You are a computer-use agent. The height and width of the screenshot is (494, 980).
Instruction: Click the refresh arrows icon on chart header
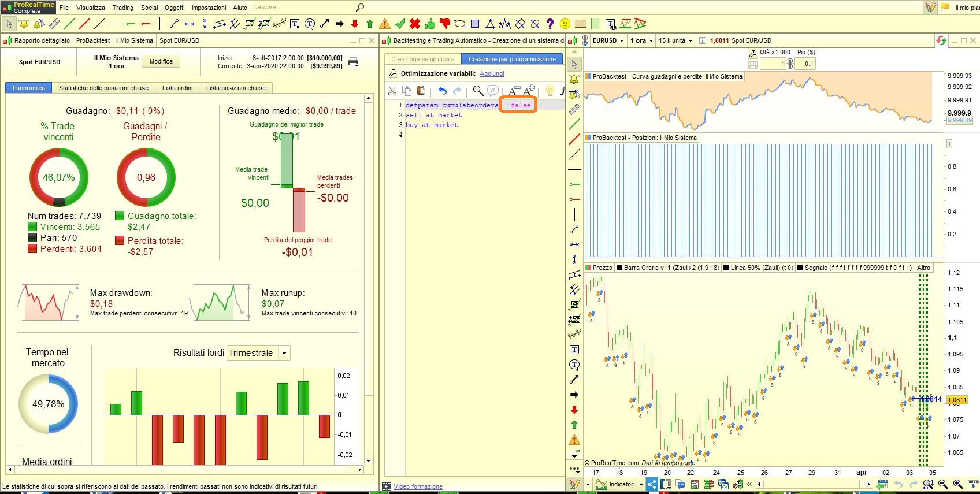[941, 40]
